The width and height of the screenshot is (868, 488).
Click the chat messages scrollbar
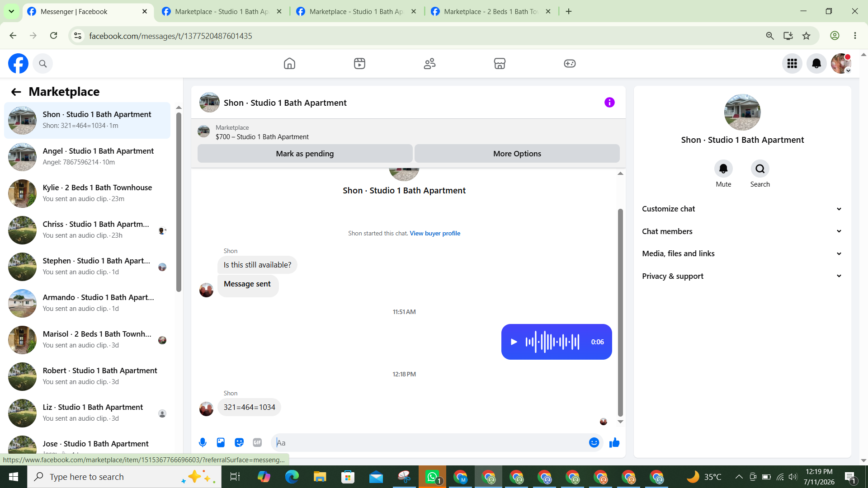tap(620, 312)
